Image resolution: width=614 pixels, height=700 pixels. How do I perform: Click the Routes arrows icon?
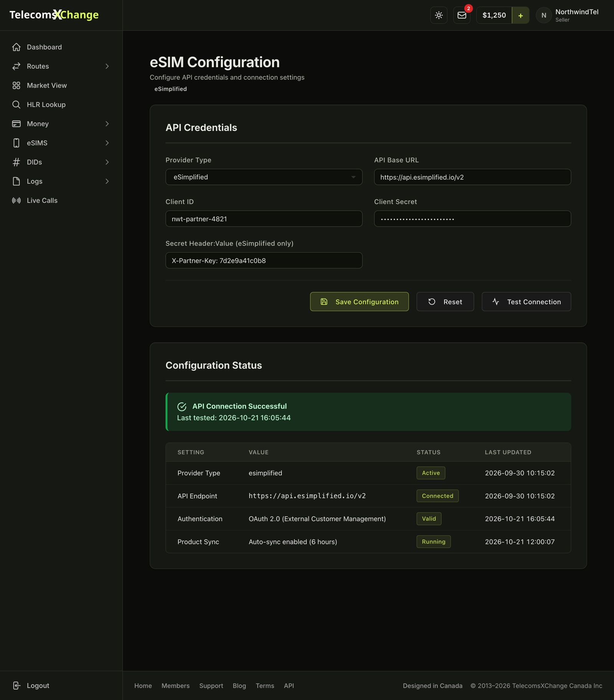16,66
